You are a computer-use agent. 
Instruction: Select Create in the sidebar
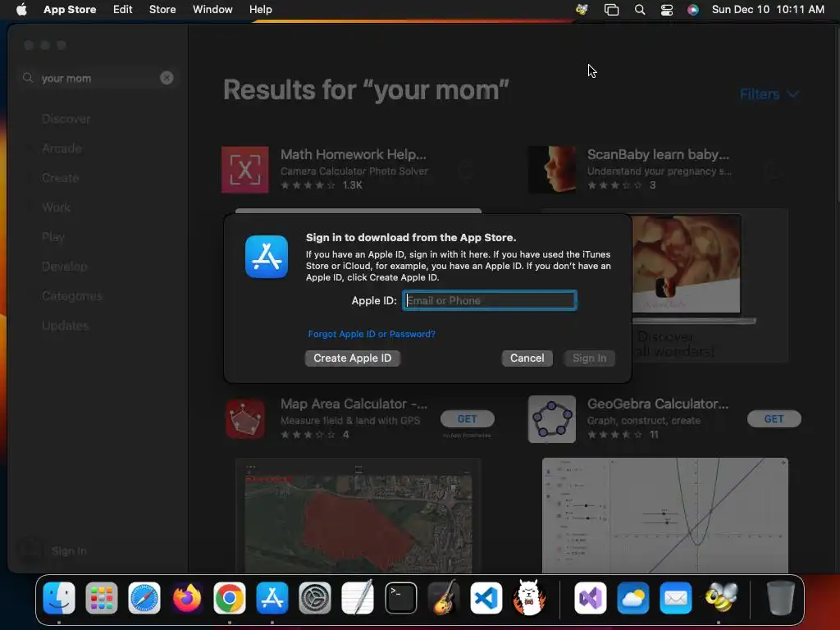tap(61, 178)
